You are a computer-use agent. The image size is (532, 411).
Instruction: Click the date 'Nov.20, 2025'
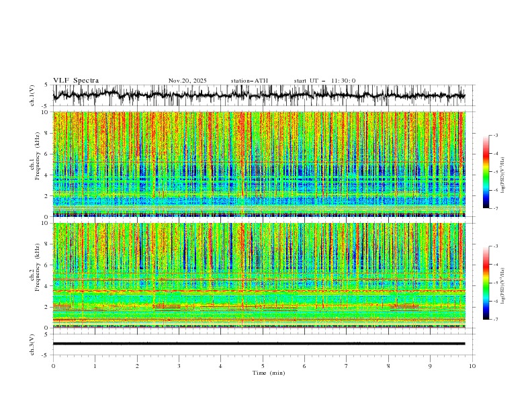(187, 81)
